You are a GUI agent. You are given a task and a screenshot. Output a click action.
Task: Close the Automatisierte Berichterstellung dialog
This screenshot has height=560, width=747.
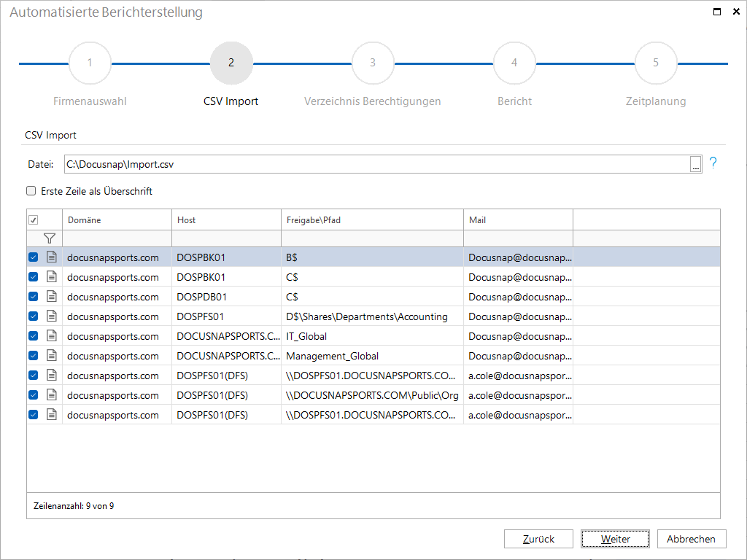click(x=736, y=12)
